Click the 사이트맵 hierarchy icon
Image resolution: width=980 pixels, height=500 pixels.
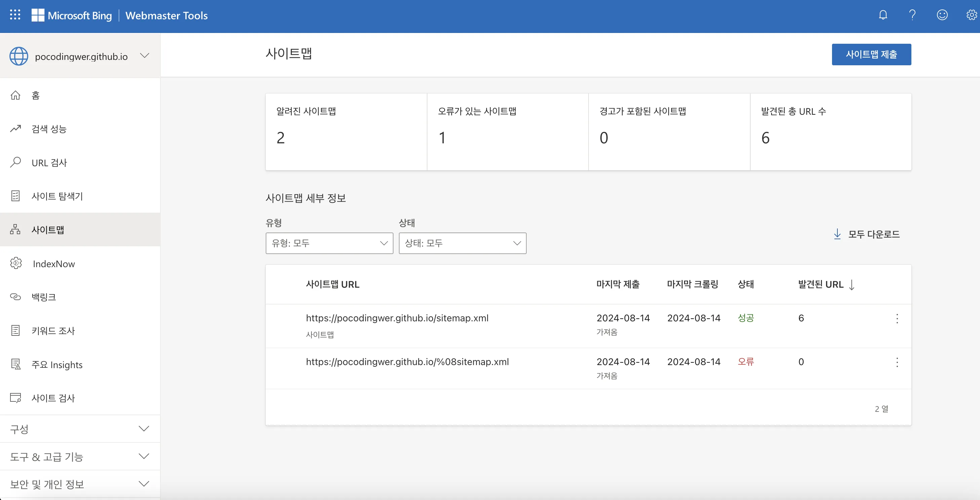point(15,229)
